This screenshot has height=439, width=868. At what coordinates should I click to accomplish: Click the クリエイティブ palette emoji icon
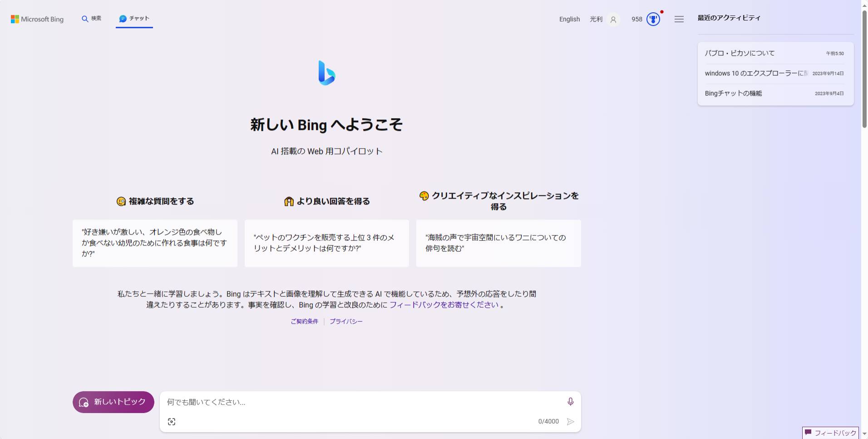[x=424, y=196]
